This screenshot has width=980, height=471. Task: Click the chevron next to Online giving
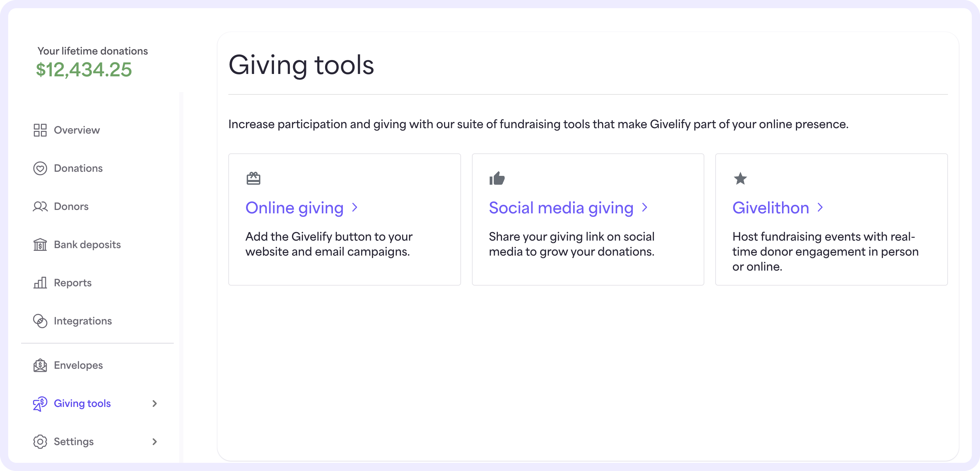[x=355, y=207]
